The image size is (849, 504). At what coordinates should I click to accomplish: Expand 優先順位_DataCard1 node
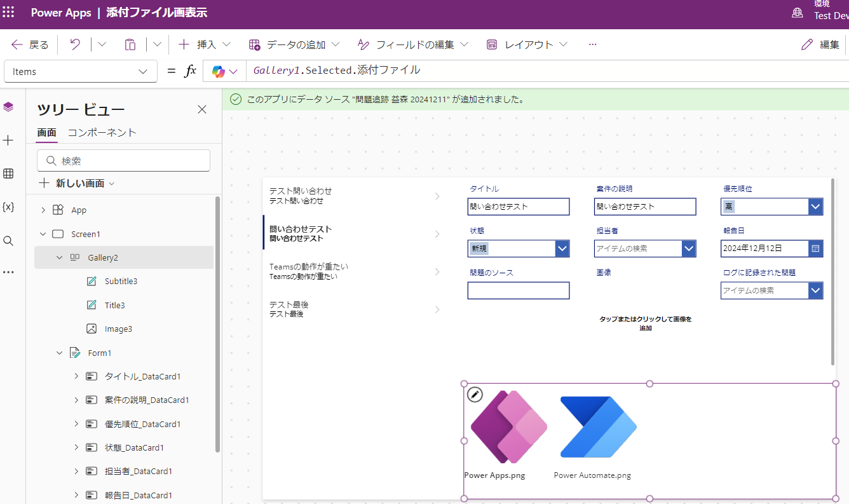tap(76, 424)
